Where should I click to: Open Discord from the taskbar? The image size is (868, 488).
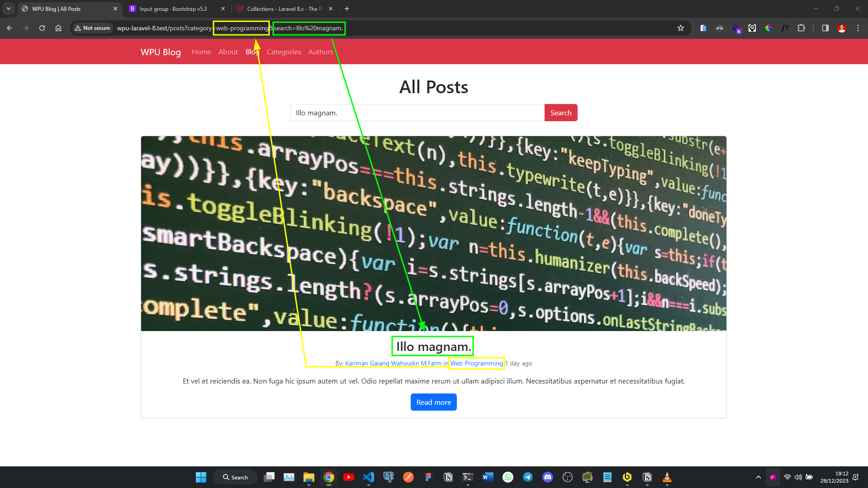click(x=547, y=477)
